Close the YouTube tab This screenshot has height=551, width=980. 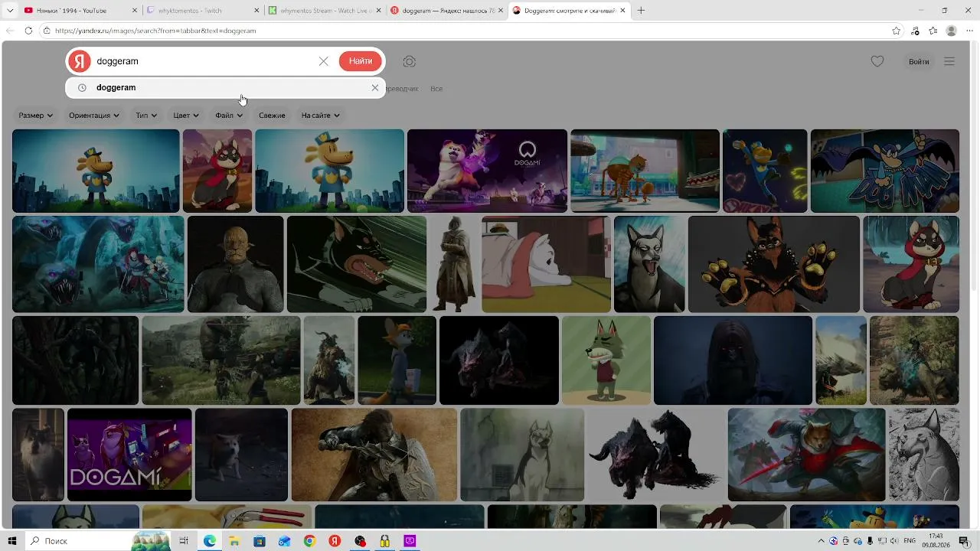coord(134,11)
